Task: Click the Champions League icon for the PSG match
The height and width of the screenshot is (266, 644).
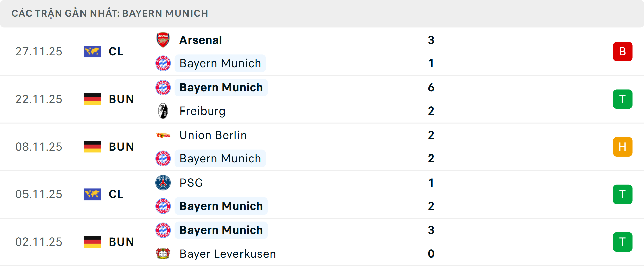Action: coord(92,194)
